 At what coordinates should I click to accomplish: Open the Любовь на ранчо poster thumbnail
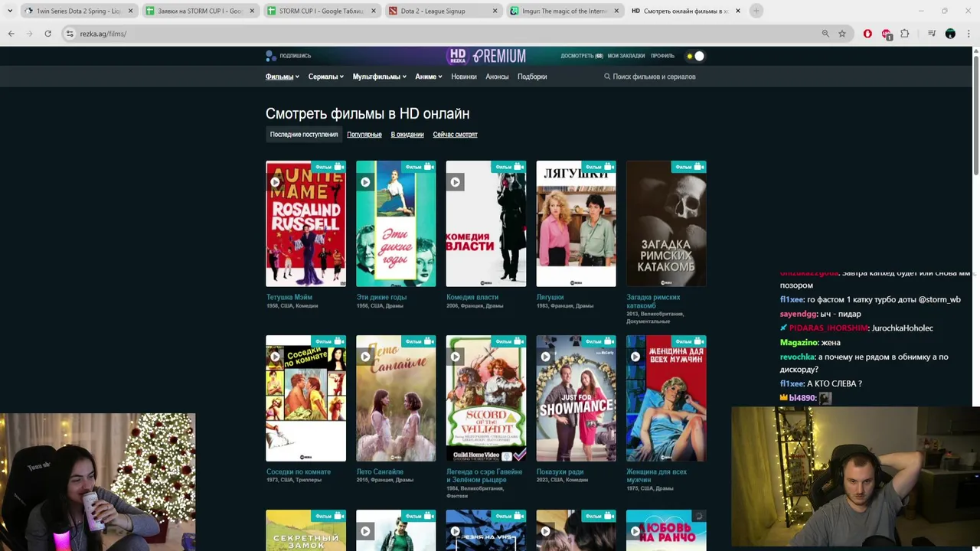(666, 530)
